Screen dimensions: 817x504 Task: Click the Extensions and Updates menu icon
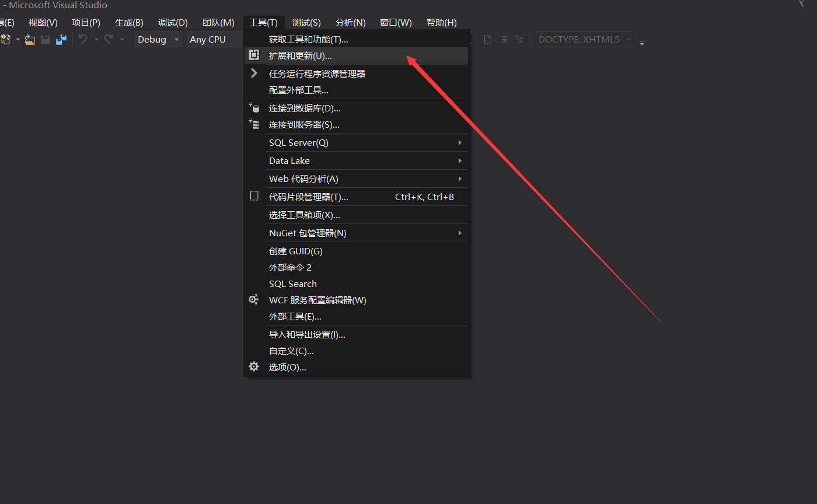pos(254,55)
